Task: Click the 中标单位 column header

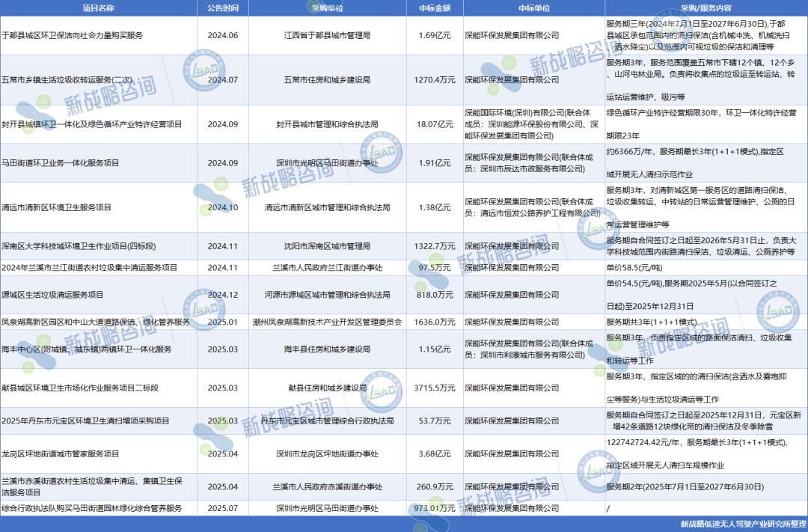Action: click(533, 7)
